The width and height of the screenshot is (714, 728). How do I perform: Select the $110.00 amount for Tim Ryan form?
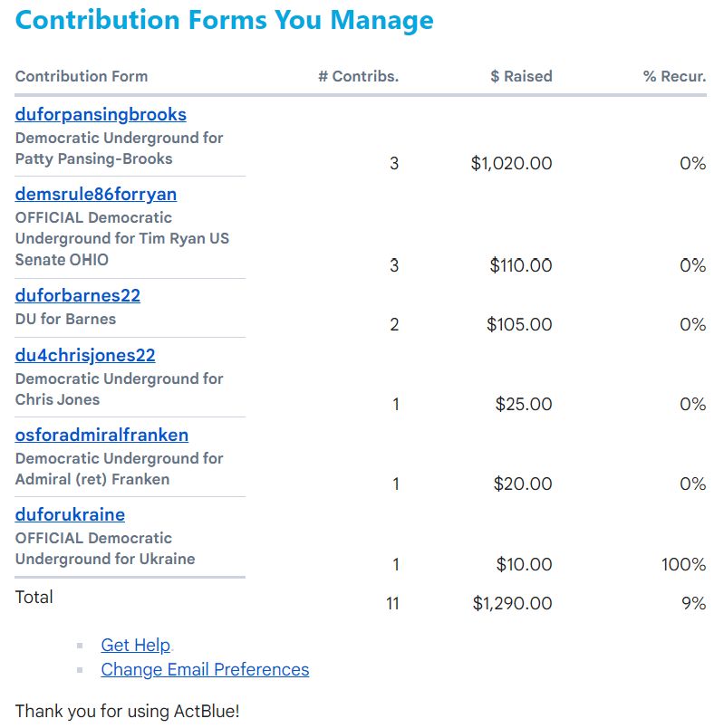click(521, 265)
